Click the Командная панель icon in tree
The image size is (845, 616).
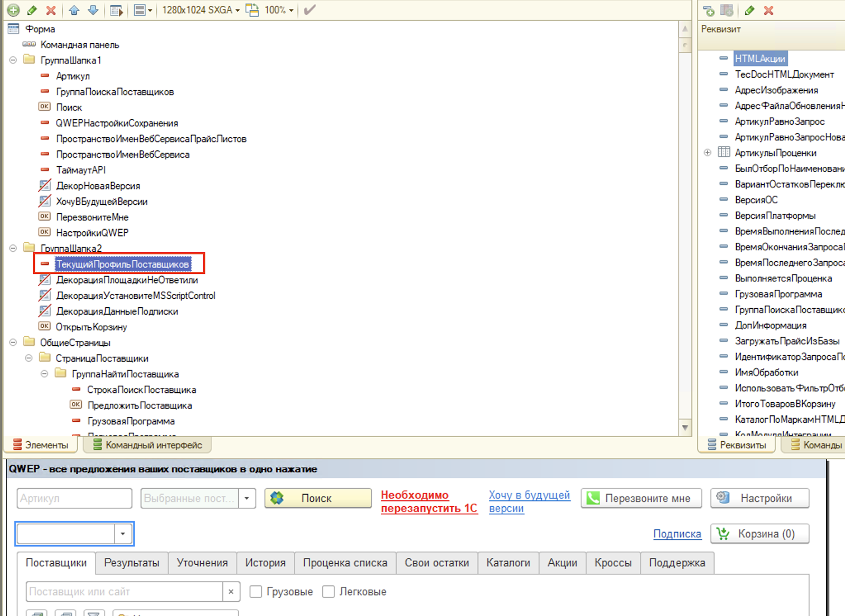click(29, 44)
